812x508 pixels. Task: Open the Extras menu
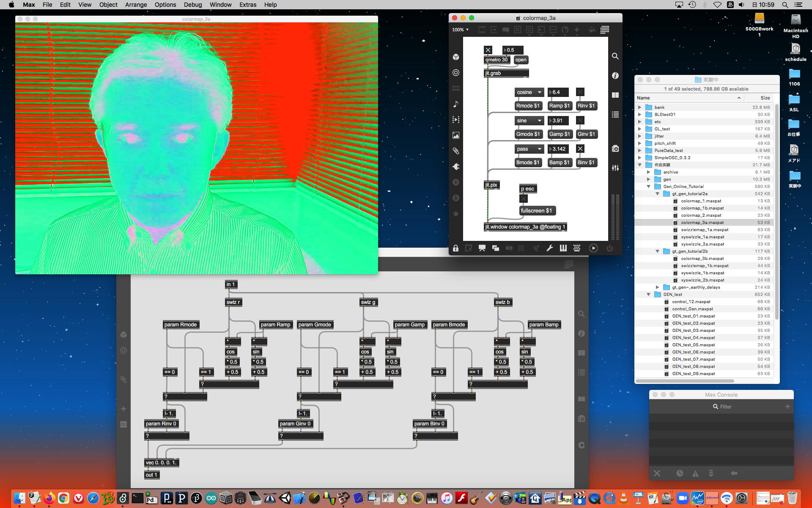pyautogui.click(x=247, y=5)
